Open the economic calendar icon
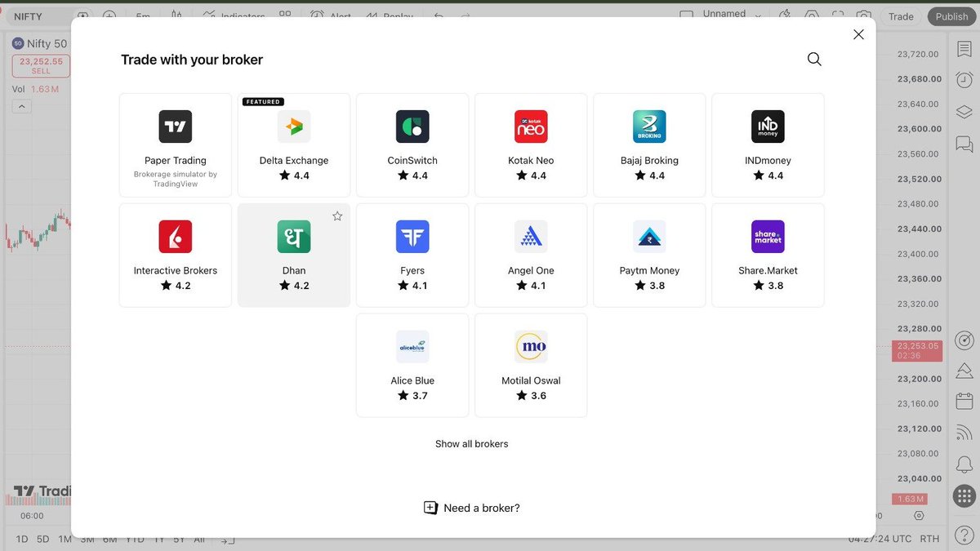 964,402
